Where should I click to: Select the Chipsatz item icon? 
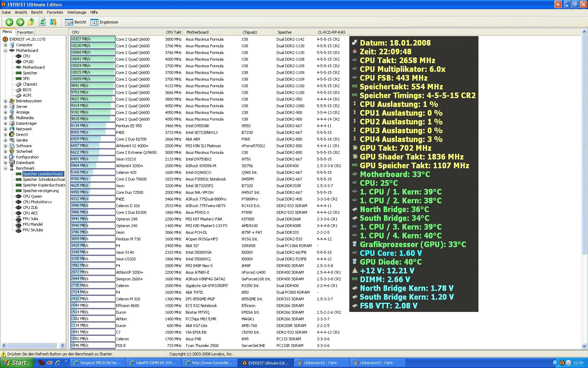(19, 84)
